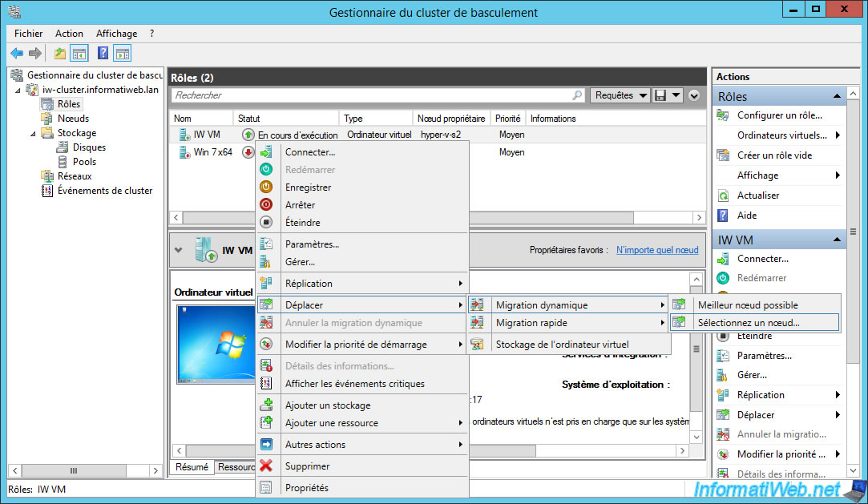
Task: Click the Win 7 x64 VM icon
Action: tap(184, 152)
